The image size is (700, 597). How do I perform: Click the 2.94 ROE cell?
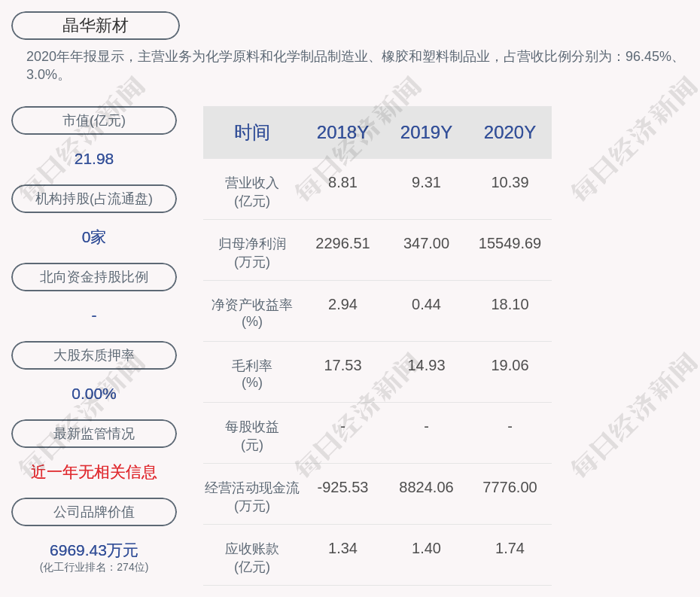coord(342,305)
